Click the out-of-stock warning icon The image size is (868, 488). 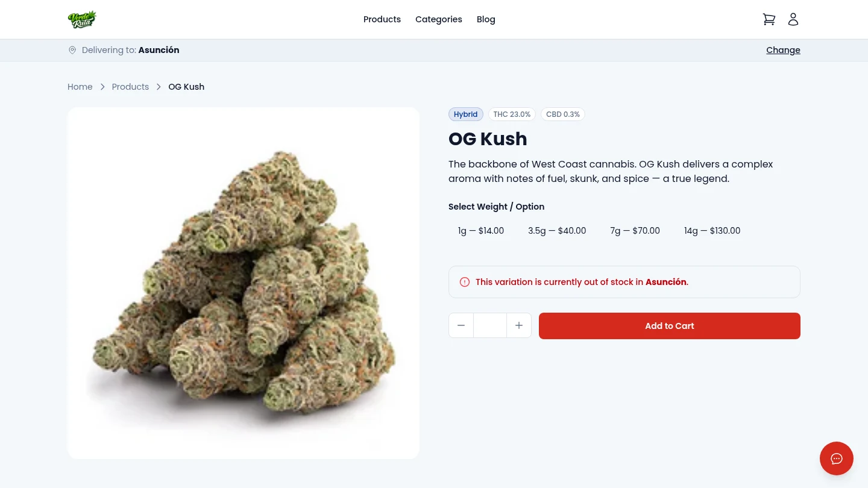point(465,282)
